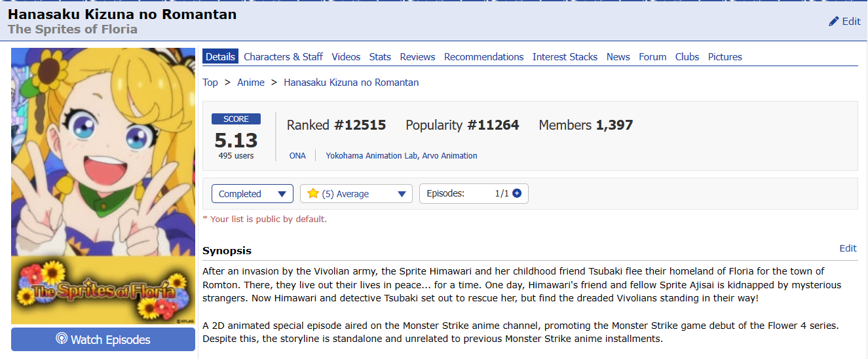View the Recommendations tab

[x=484, y=57]
